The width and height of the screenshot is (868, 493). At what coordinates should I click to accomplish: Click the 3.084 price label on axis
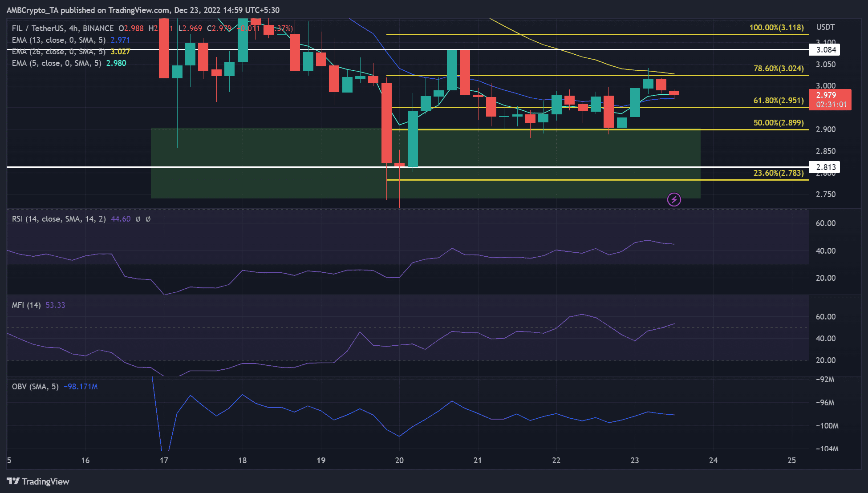click(826, 50)
